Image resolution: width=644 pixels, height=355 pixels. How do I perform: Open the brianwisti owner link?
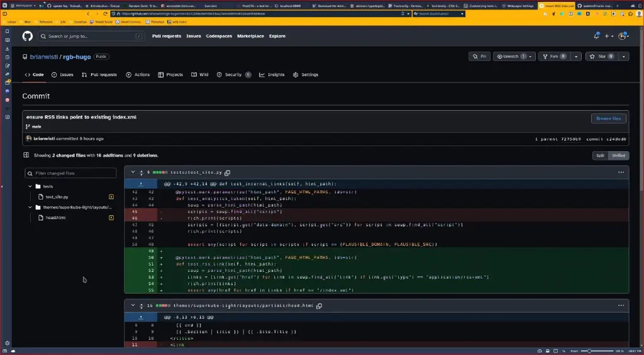coord(44,57)
